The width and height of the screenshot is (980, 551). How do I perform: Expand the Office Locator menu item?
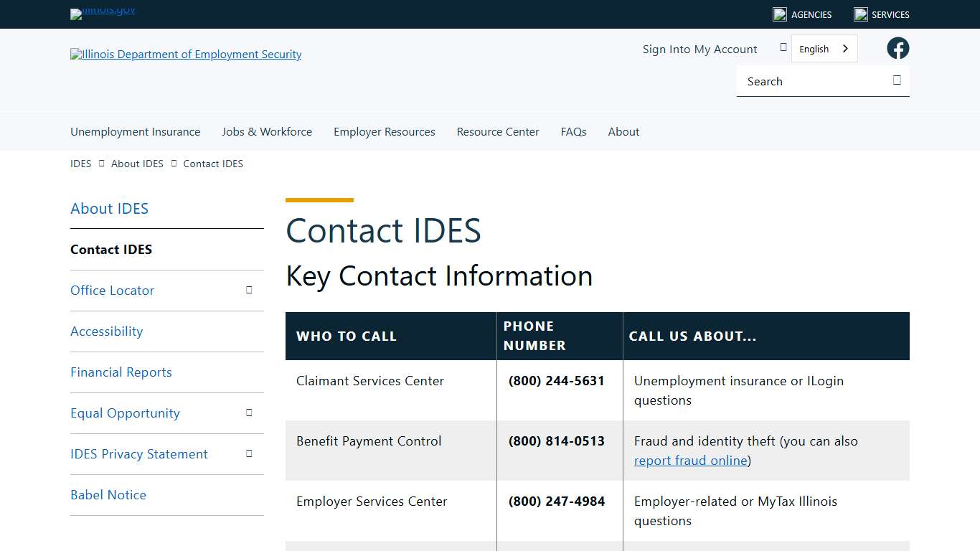coord(249,290)
